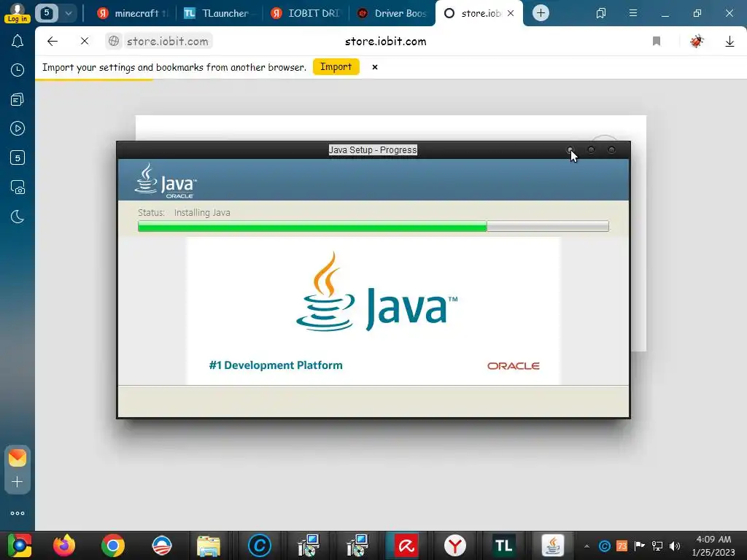
Task: Open the tabs count sidebar icon
Action: click(18, 157)
